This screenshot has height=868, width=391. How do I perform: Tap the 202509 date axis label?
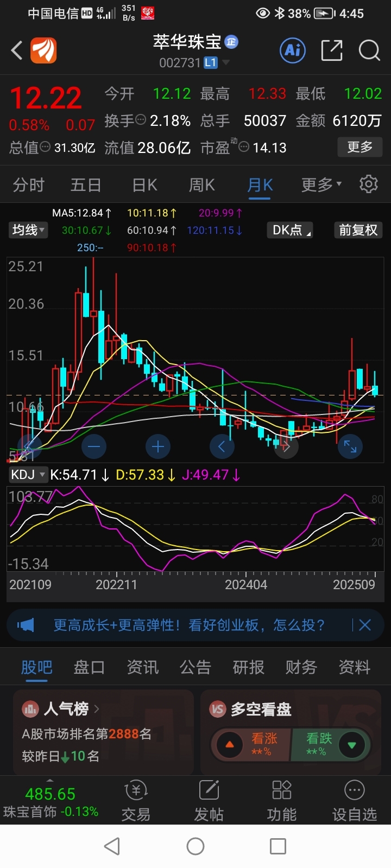coord(354,585)
